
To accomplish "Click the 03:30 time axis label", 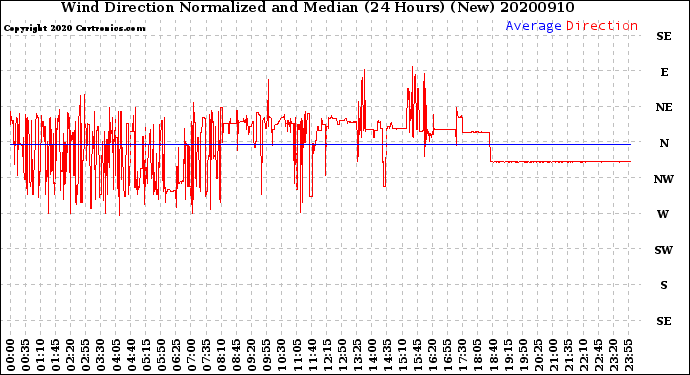I will (x=100, y=355).
